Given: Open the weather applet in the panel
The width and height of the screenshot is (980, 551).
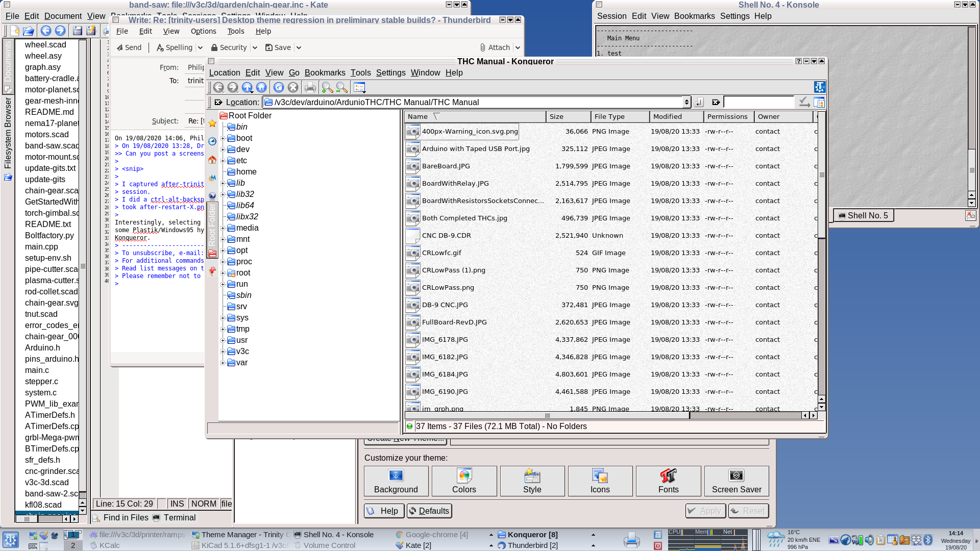Looking at the screenshot, I should 776,540.
